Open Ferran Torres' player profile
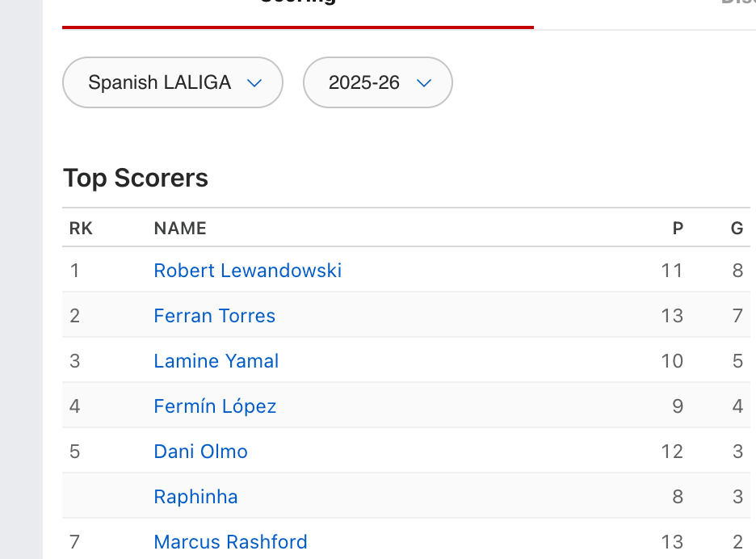The height and width of the screenshot is (559, 756). 214,316
